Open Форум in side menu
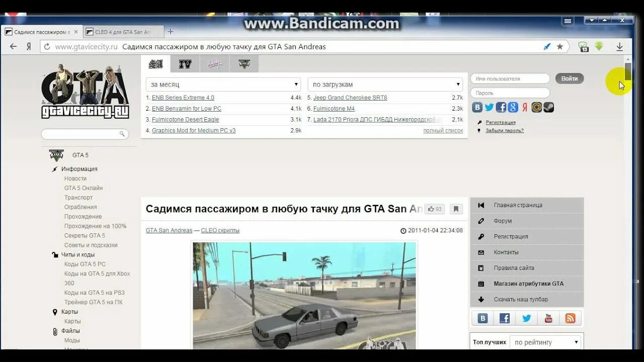 [527, 221]
